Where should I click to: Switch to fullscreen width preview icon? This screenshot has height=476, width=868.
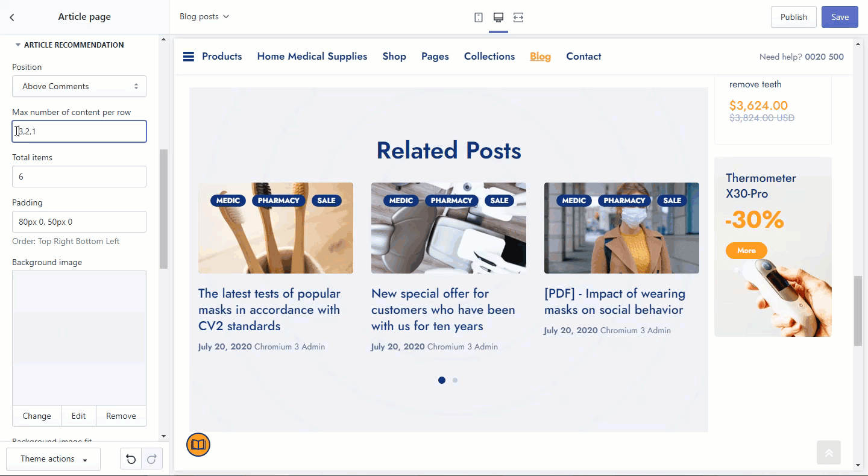tap(518, 17)
